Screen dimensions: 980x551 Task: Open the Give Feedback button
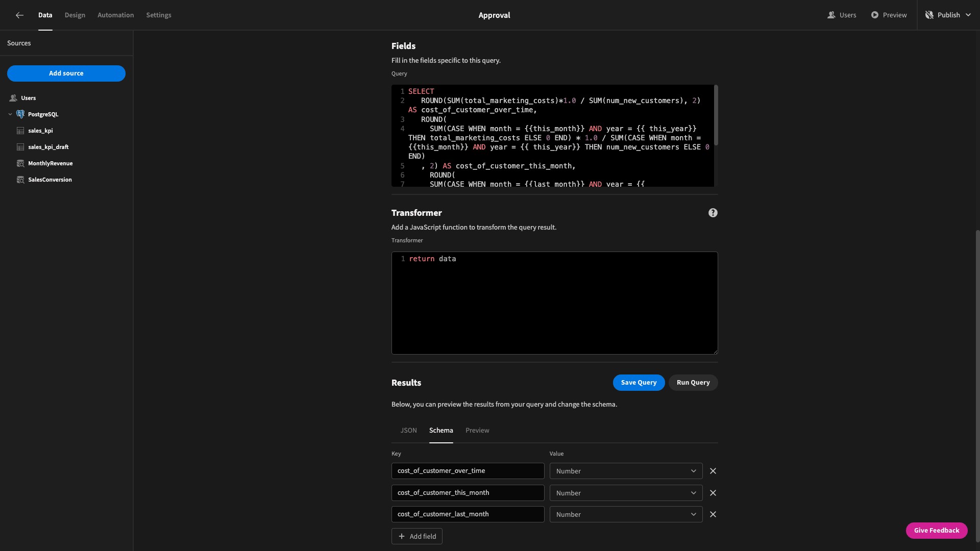click(937, 531)
